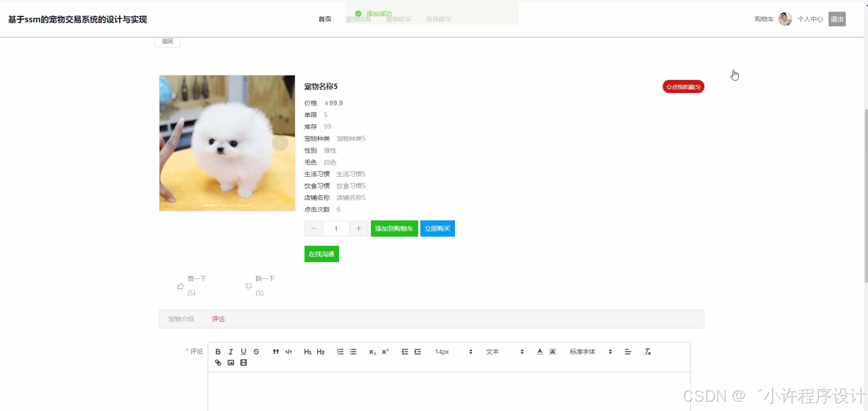Open the user avatar in header

(x=785, y=19)
